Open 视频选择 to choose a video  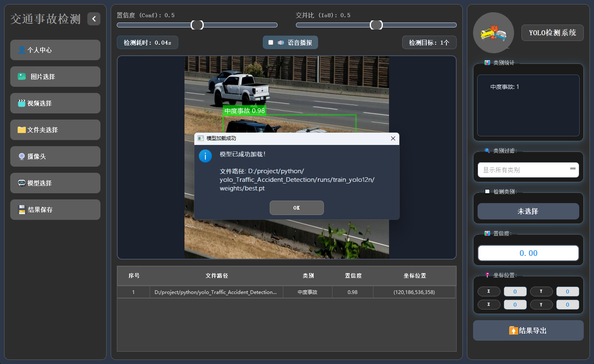[x=55, y=103]
